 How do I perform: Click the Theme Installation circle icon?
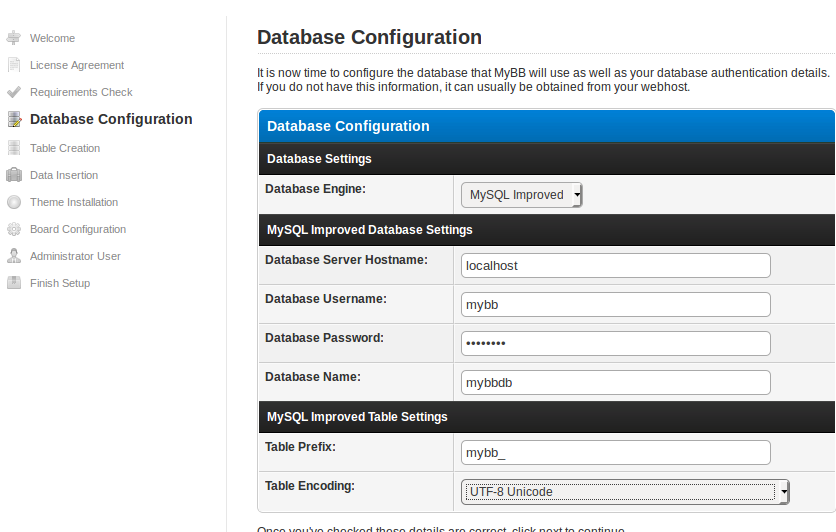click(x=14, y=202)
